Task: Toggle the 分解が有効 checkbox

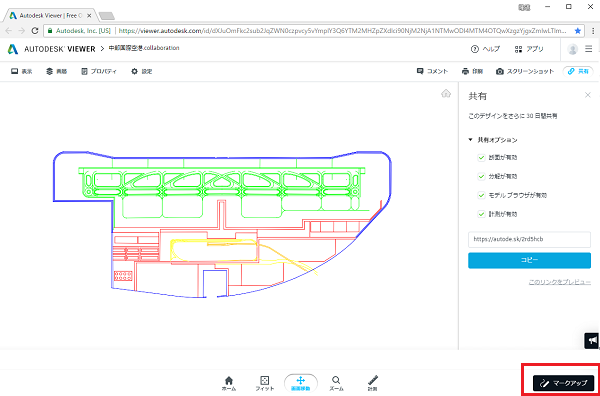Action: 481,176
